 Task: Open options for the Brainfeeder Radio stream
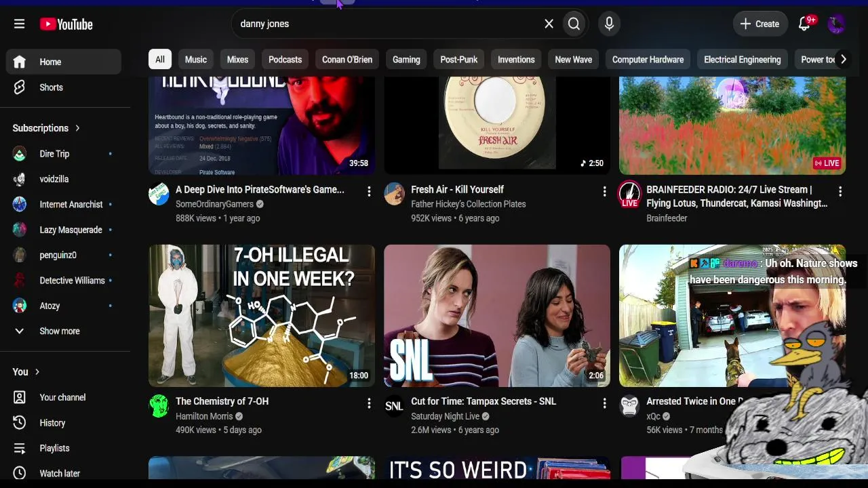click(x=840, y=192)
